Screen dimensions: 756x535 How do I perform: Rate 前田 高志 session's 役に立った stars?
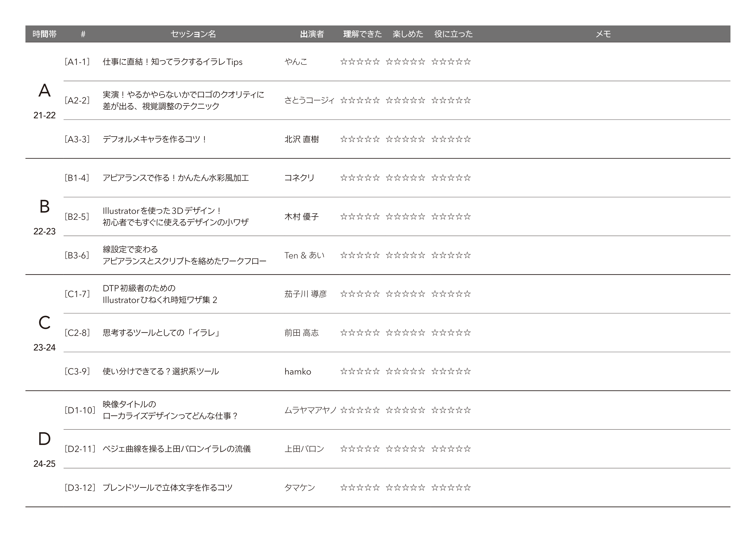coord(451,333)
